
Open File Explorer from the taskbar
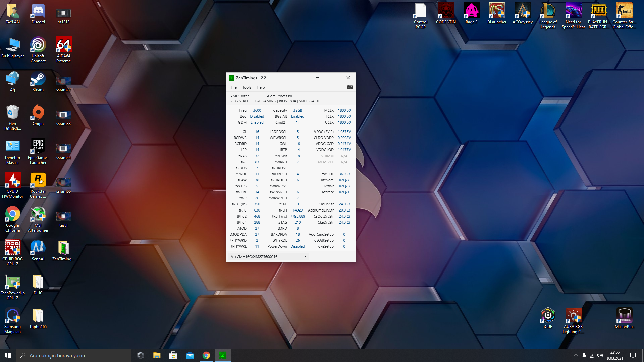click(157, 355)
